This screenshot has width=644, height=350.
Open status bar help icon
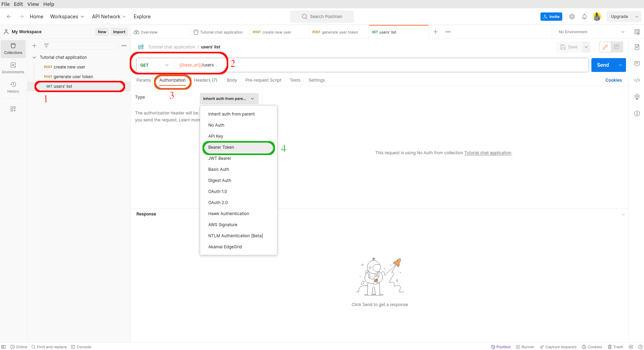pyautogui.click(x=641, y=347)
